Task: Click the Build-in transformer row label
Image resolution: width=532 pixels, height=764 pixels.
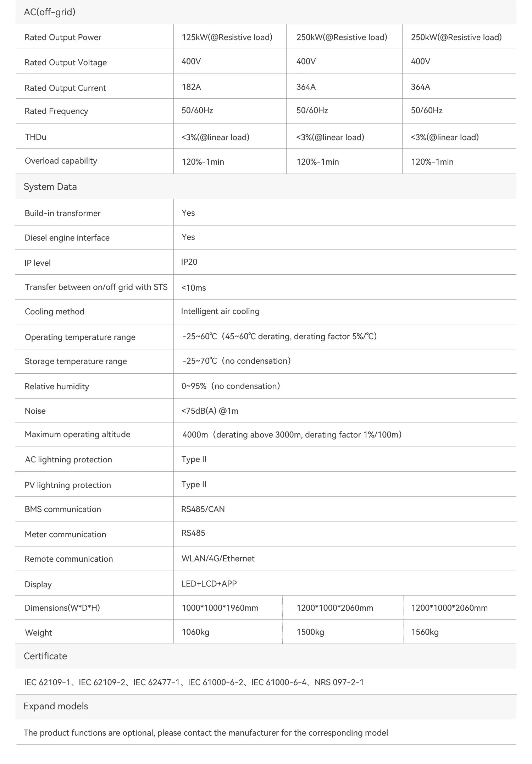Action: (62, 213)
